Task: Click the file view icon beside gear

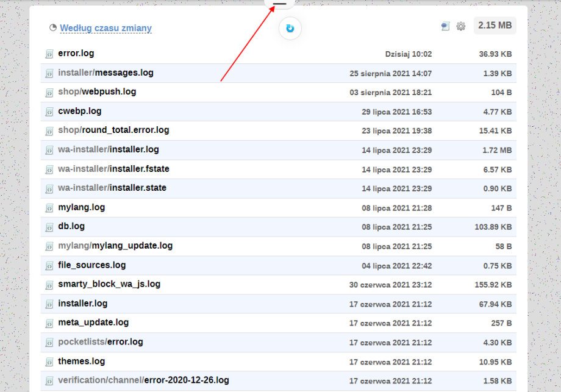Action: (x=446, y=26)
